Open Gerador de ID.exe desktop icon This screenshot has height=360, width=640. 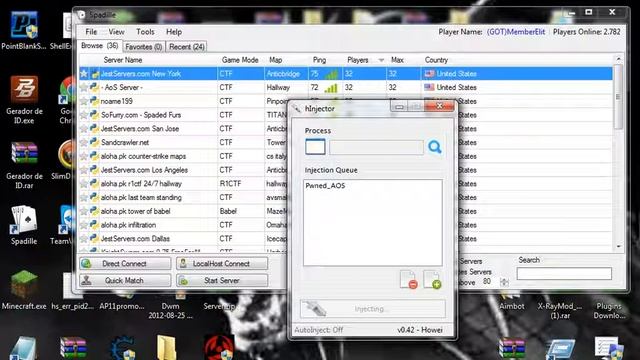tap(24, 100)
